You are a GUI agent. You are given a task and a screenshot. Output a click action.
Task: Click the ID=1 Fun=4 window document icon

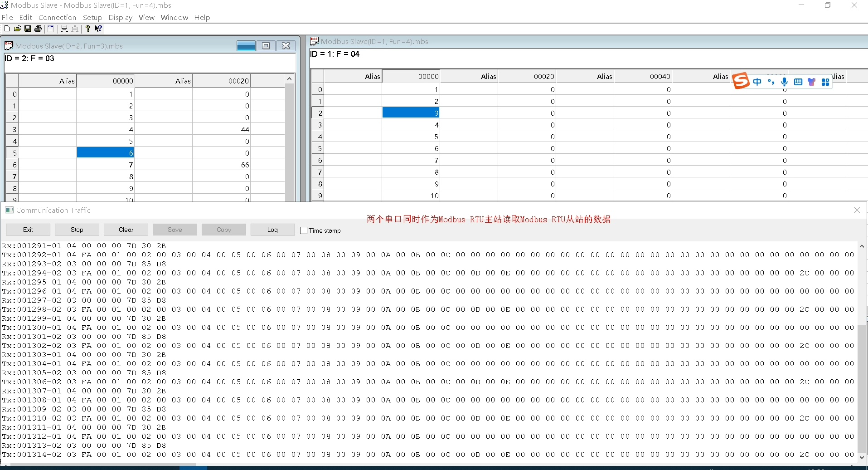(314, 41)
